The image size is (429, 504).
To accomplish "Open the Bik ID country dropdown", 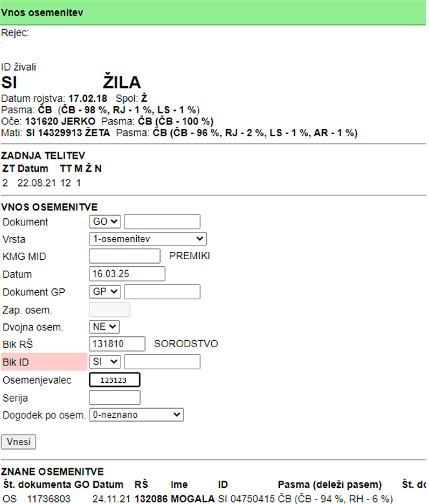I will coord(105,361).
